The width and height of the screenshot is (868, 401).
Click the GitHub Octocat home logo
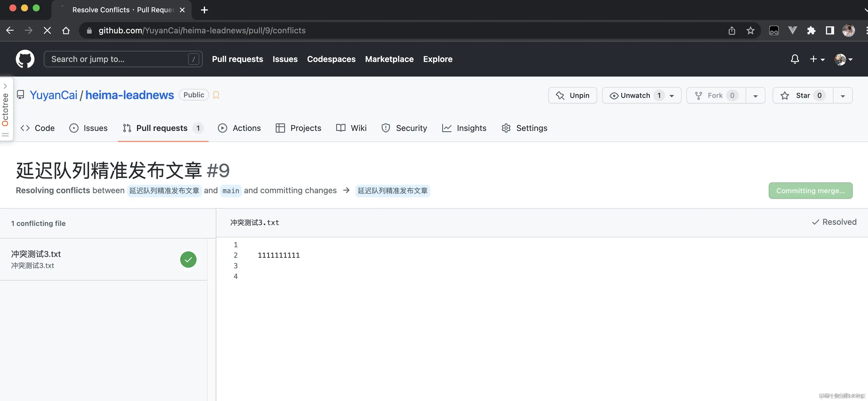[x=25, y=59]
